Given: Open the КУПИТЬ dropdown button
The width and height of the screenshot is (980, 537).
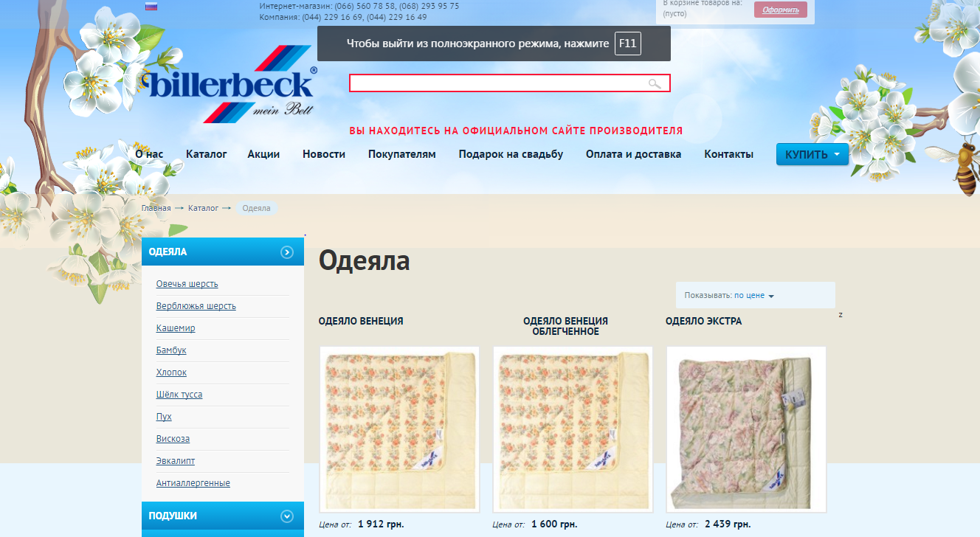Looking at the screenshot, I should point(812,154).
